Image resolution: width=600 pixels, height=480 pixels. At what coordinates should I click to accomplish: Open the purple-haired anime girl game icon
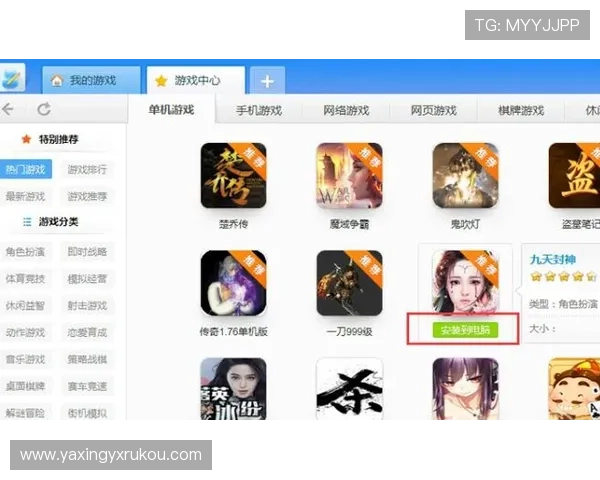[x=465, y=389]
